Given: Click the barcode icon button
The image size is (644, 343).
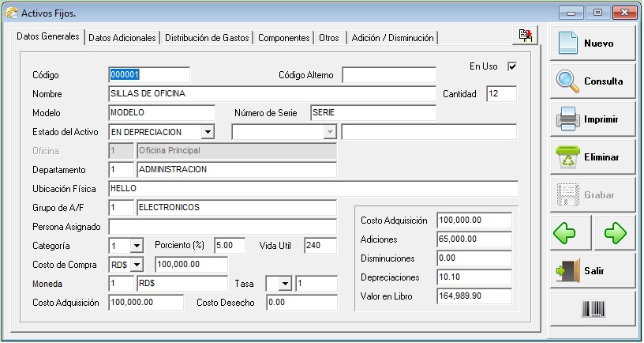Looking at the screenshot, I should point(593,309).
